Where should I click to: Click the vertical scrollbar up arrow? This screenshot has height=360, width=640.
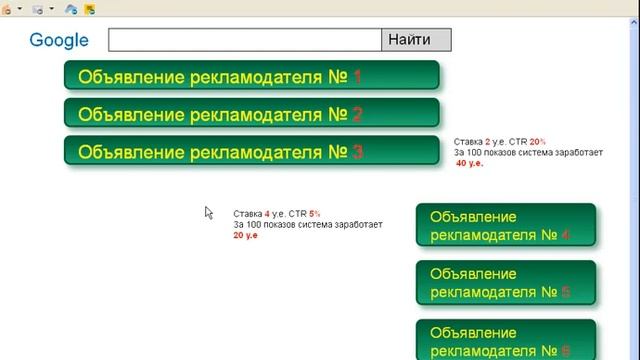point(634,22)
